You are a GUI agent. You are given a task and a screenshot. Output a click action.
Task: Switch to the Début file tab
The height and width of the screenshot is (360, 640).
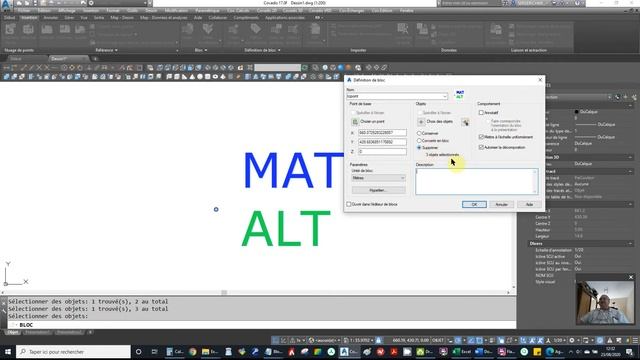(16, 59)
